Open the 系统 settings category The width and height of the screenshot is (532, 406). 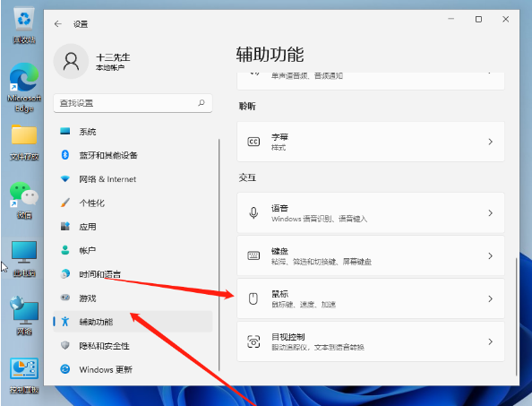[x=133, y=132]
